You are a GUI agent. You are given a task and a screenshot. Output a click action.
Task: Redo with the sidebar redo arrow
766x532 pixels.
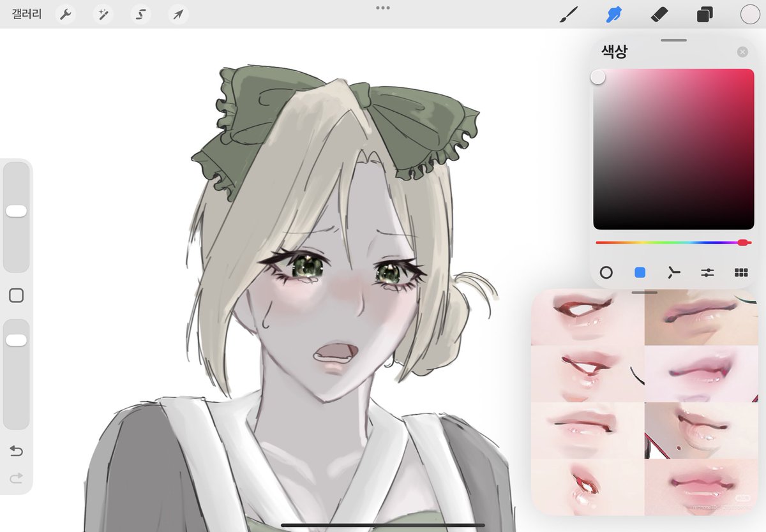pyautogui.click(x=17, y=478)
